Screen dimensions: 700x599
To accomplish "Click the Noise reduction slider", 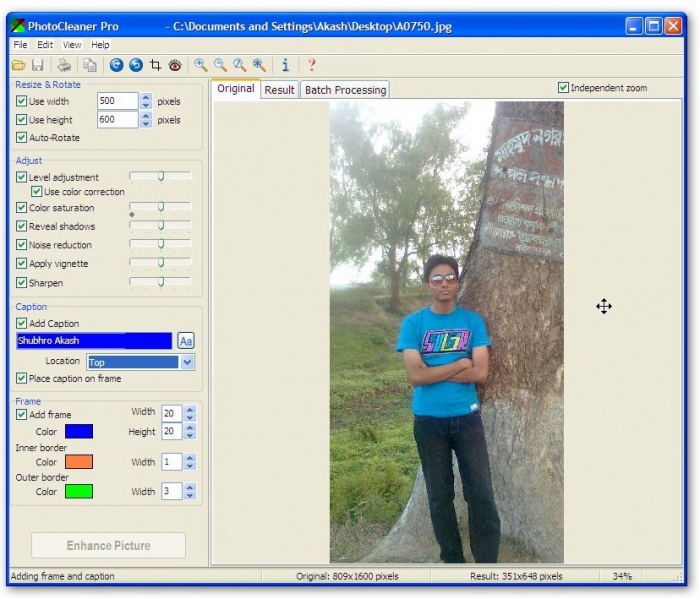I will 161,244.
